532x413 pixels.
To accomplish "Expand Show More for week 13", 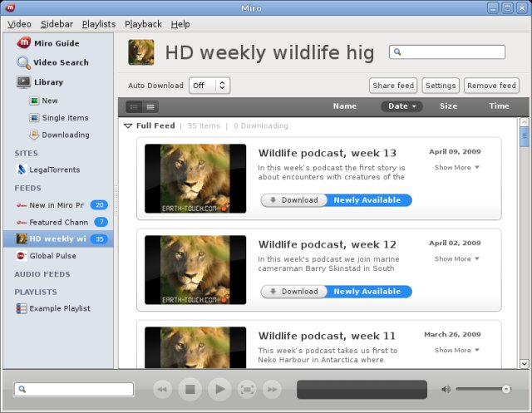I will pos(456,168).
